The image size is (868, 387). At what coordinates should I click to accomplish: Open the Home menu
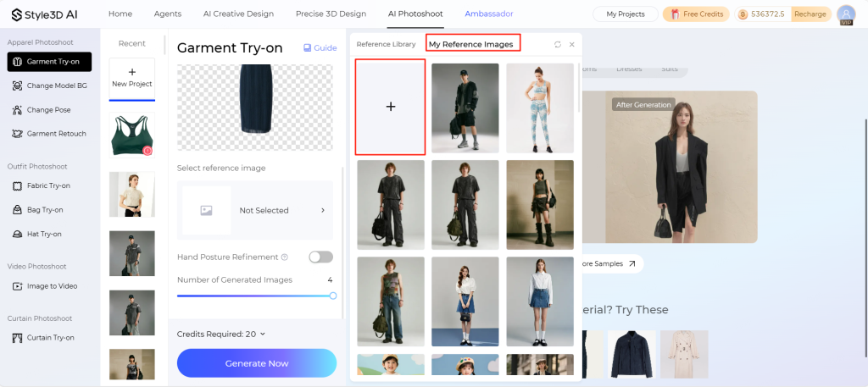pyautogui.click(x=120, y=14)
